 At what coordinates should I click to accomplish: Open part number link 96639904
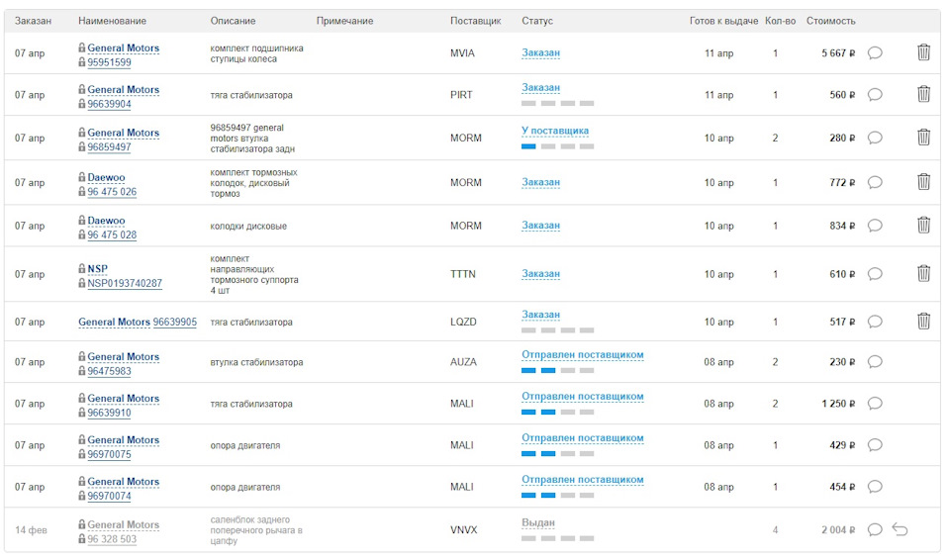pos(109,104)
